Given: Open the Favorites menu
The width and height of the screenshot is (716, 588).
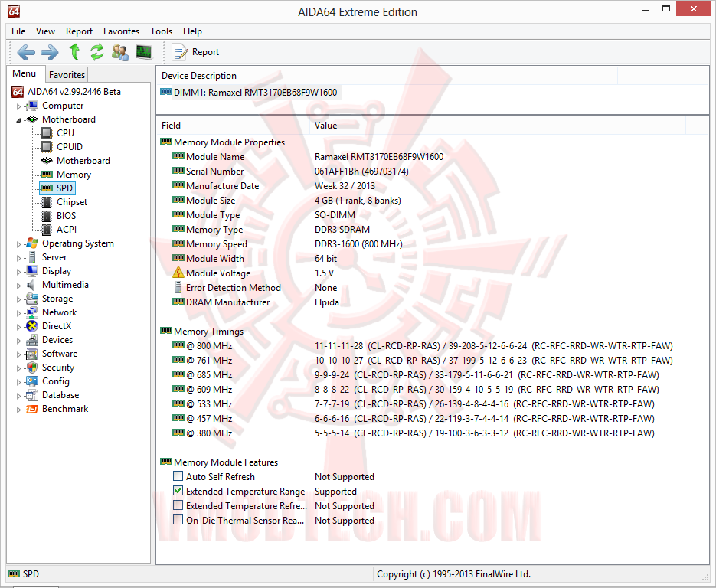Looking at the screenshot, I should pos(121,31).
